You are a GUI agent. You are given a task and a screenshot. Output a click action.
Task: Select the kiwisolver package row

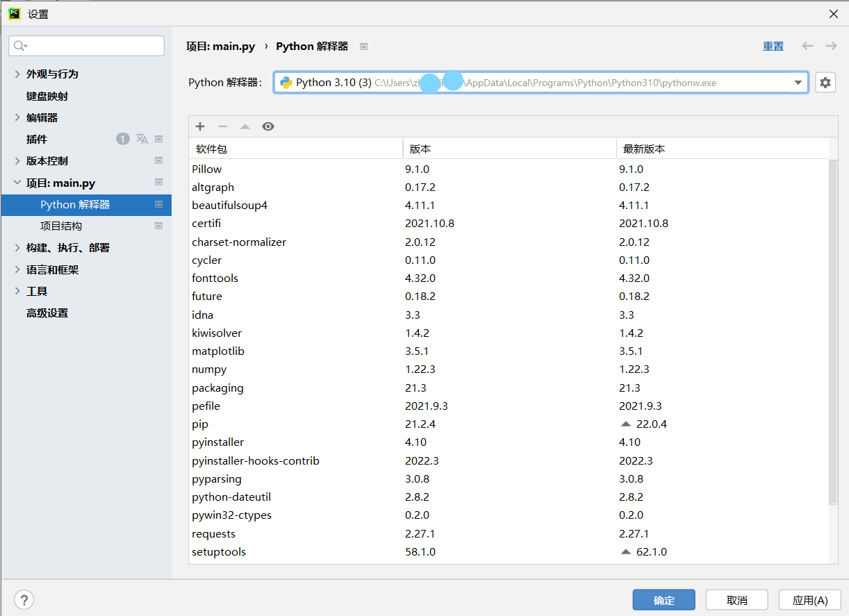click(x=509, y=333)
